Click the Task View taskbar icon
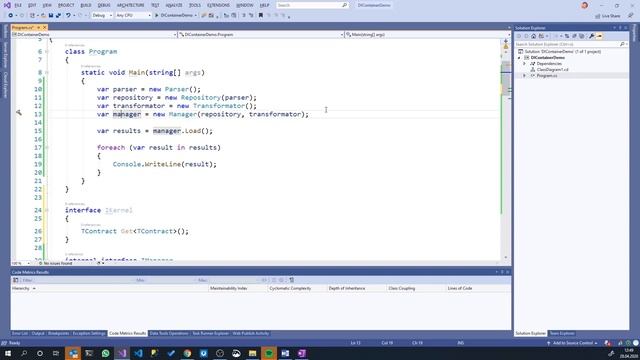 (56, 353)
